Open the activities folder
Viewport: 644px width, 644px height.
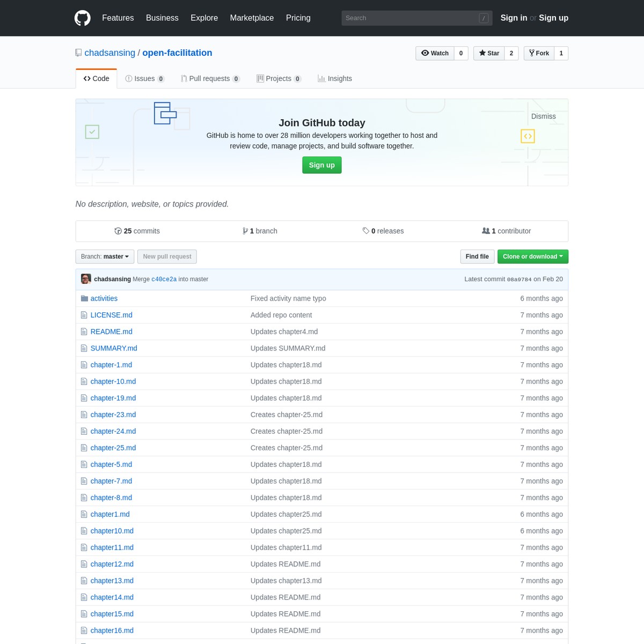[x=104, y=298]
